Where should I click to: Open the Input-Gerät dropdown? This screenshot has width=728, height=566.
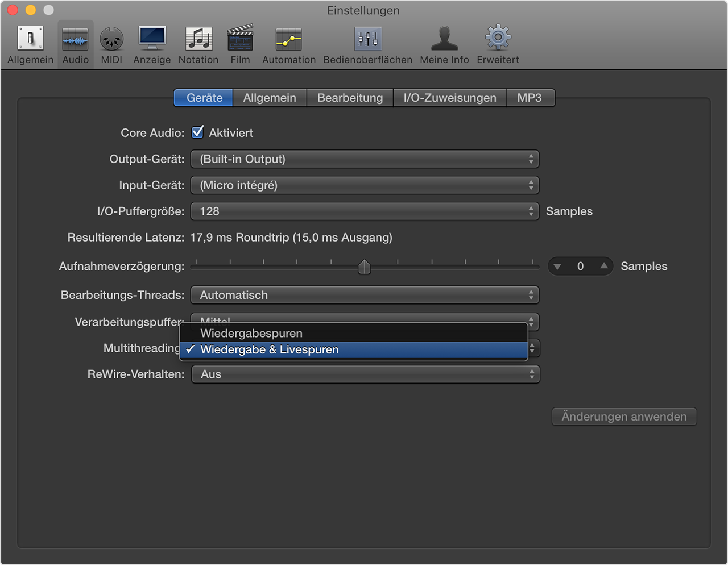[x=365, y=185]
